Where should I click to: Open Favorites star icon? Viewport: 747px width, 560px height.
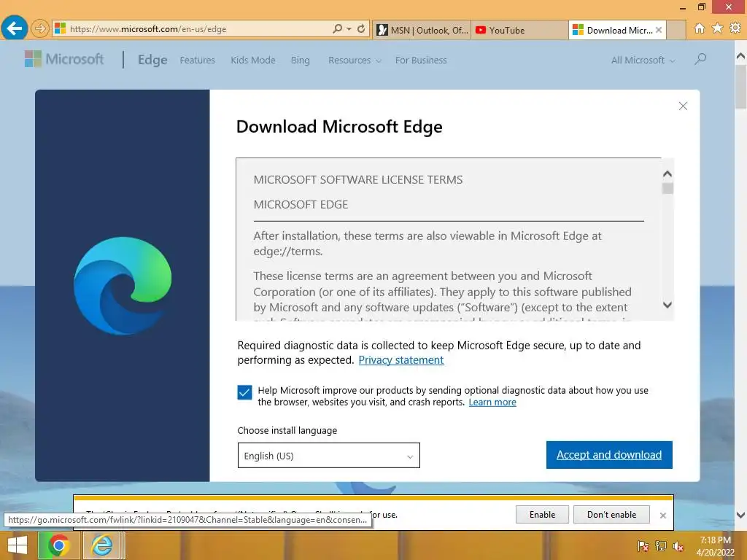click(717, 28)
